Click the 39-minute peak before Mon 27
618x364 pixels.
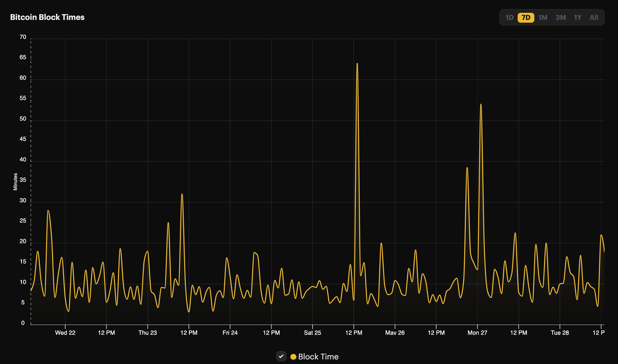(x=467, y=168)
